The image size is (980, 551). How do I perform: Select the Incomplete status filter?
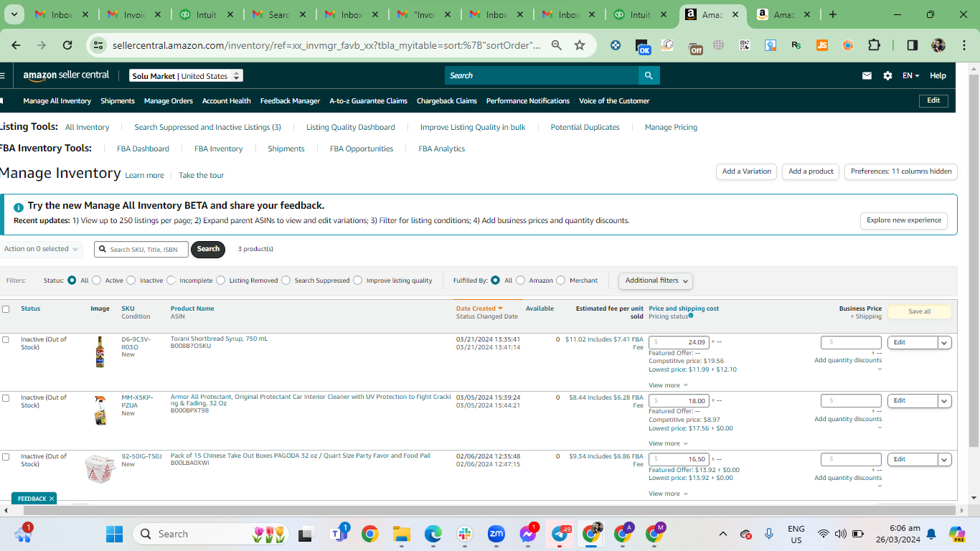point(171,281)
